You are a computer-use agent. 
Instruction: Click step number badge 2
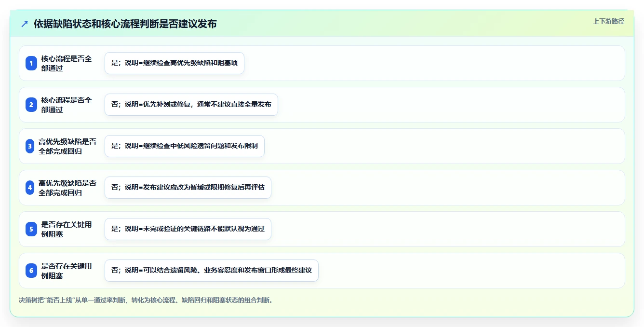tap(31, 105)
